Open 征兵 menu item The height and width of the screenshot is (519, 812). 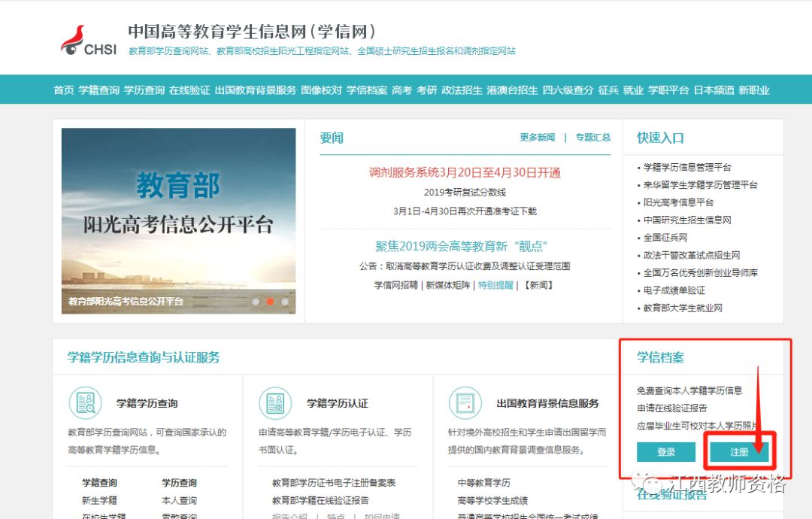pos(608,90)
